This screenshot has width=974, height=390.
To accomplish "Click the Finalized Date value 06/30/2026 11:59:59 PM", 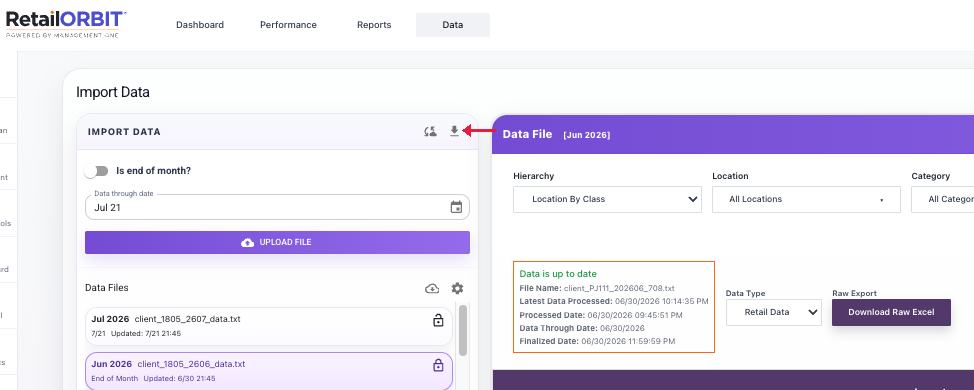I will click(627, 341).
